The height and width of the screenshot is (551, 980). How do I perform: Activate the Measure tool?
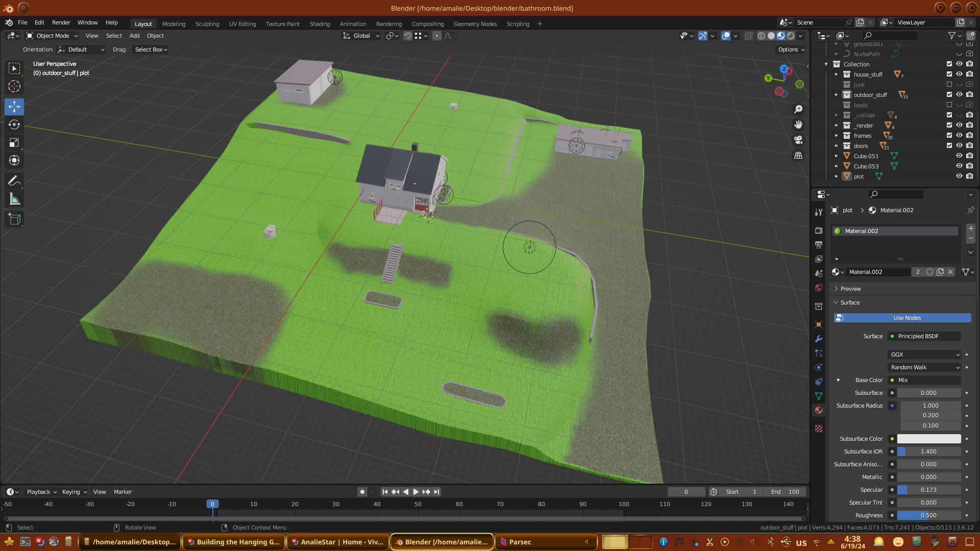(14, 199)
